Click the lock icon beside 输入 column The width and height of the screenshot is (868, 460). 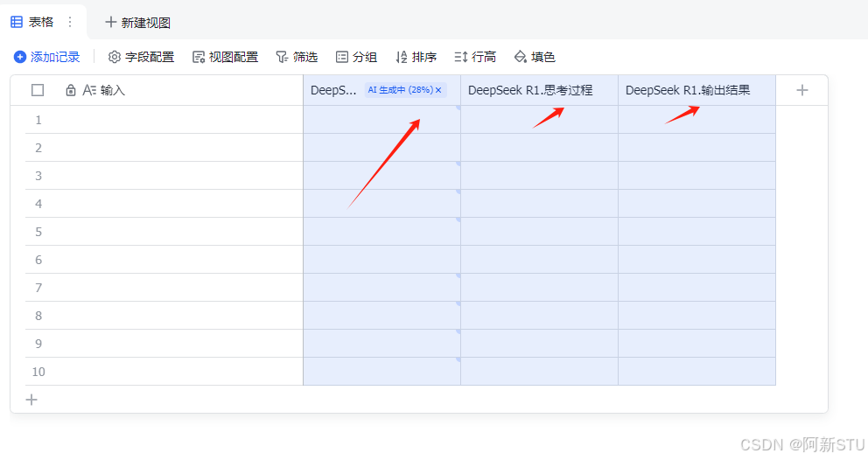[71, 90]
